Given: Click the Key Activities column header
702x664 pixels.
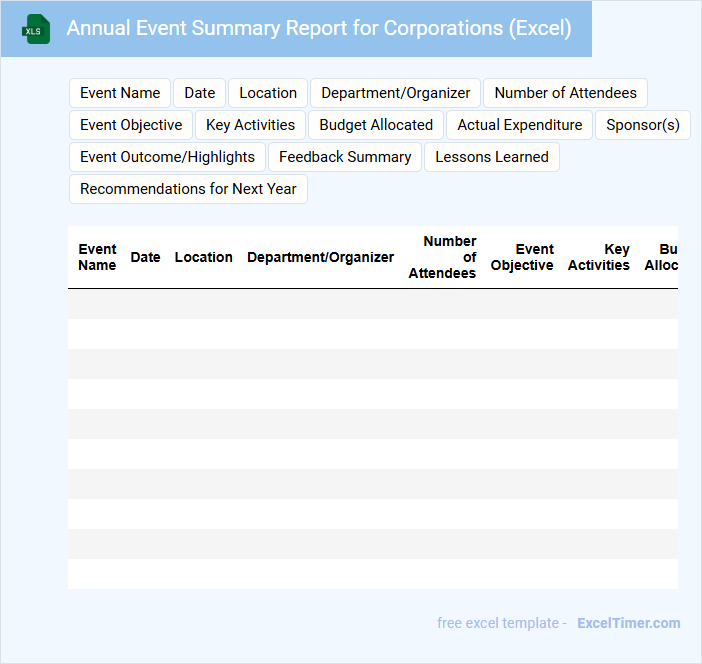Looking at the screenshot, I should point(599,257).
